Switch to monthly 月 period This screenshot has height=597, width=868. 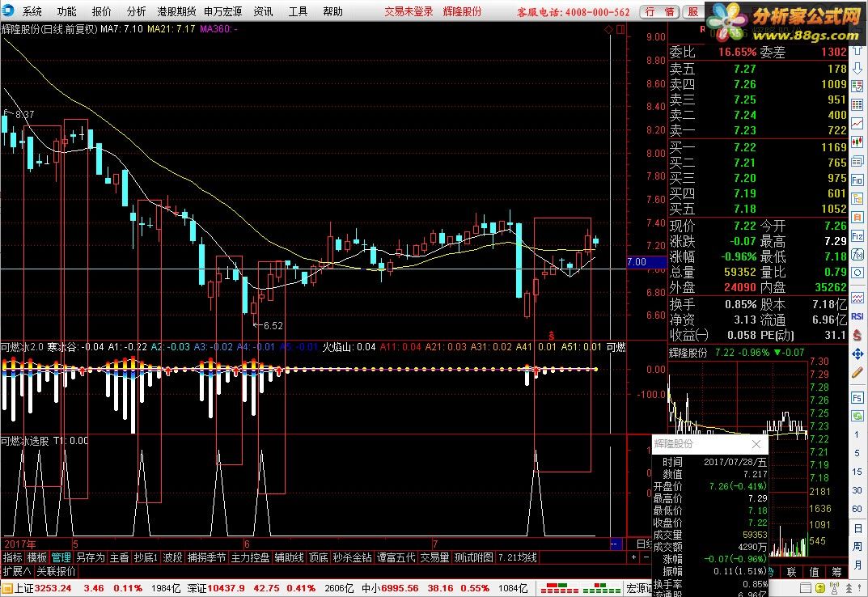(857, 565)
